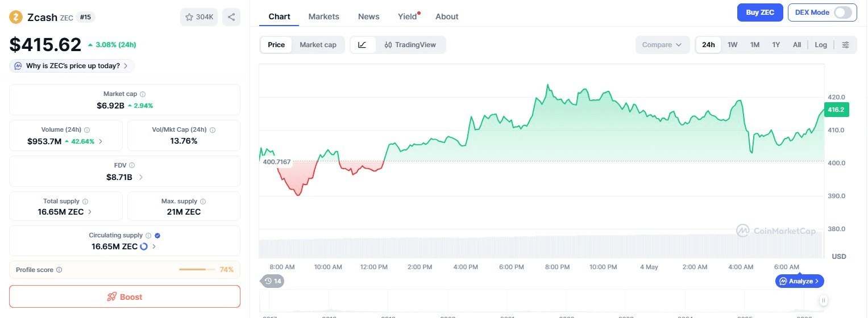Click the Max. supply info icon
Image resolution: width=868 pixels, height=318 pixels.
[203, 202]
